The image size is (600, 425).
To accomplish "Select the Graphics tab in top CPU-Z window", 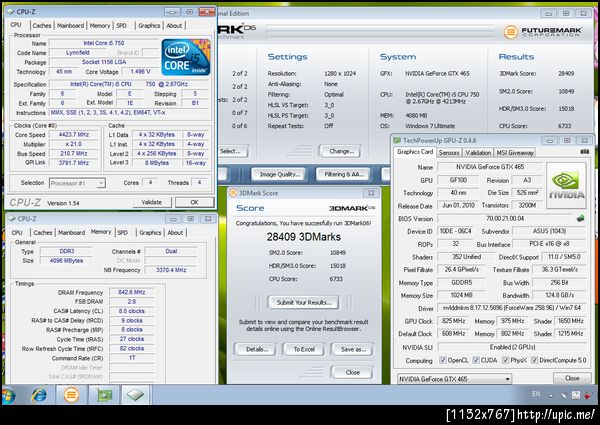I will point(149,26).
